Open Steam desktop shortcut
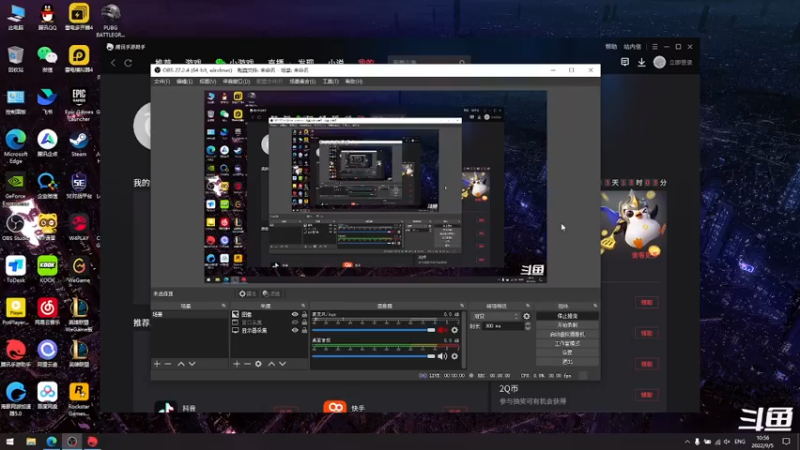The width and height of the screenshot is (800, 450). click(x=79, y=144)
